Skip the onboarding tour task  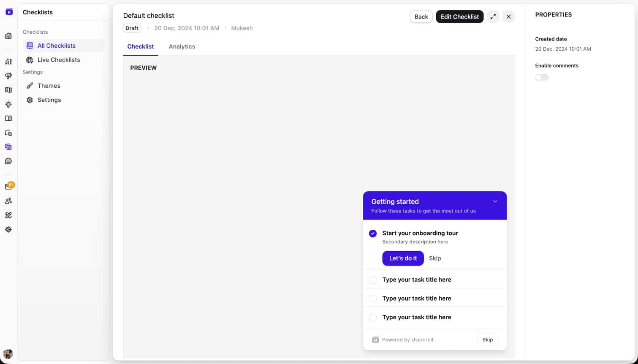[x=435, y=258]
